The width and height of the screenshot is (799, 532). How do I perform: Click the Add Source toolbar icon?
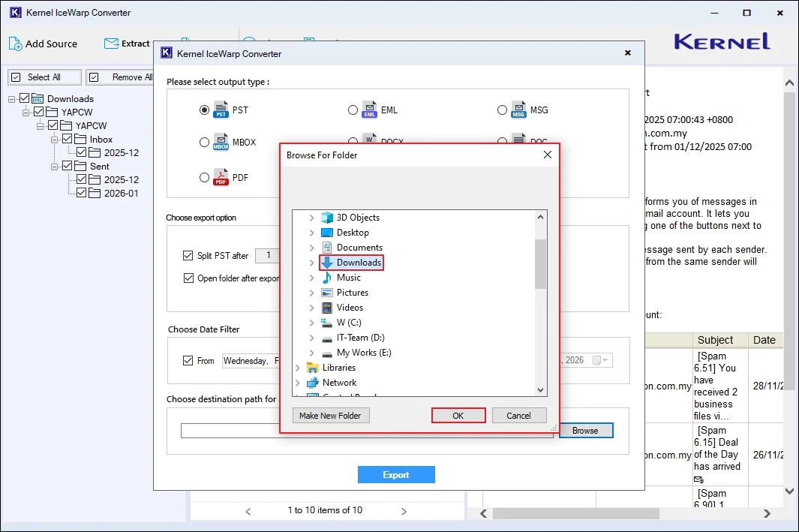[x=14, y=44]
